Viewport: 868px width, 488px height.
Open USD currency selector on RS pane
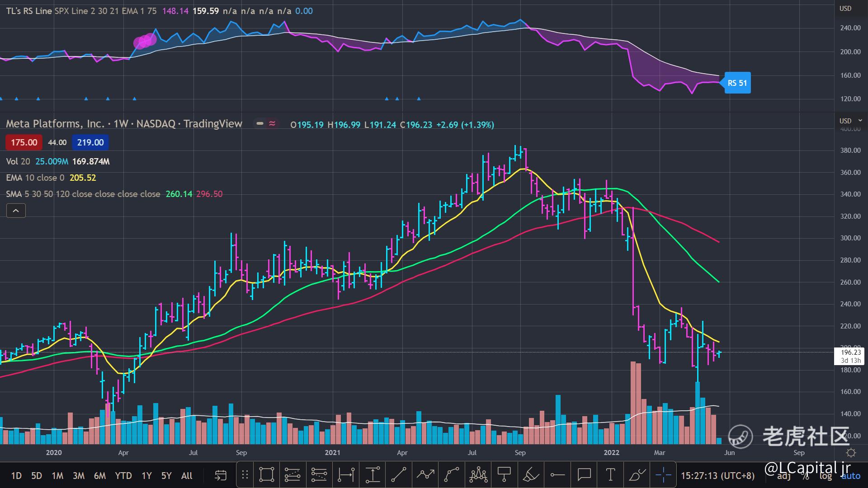(x=845, y=9)
